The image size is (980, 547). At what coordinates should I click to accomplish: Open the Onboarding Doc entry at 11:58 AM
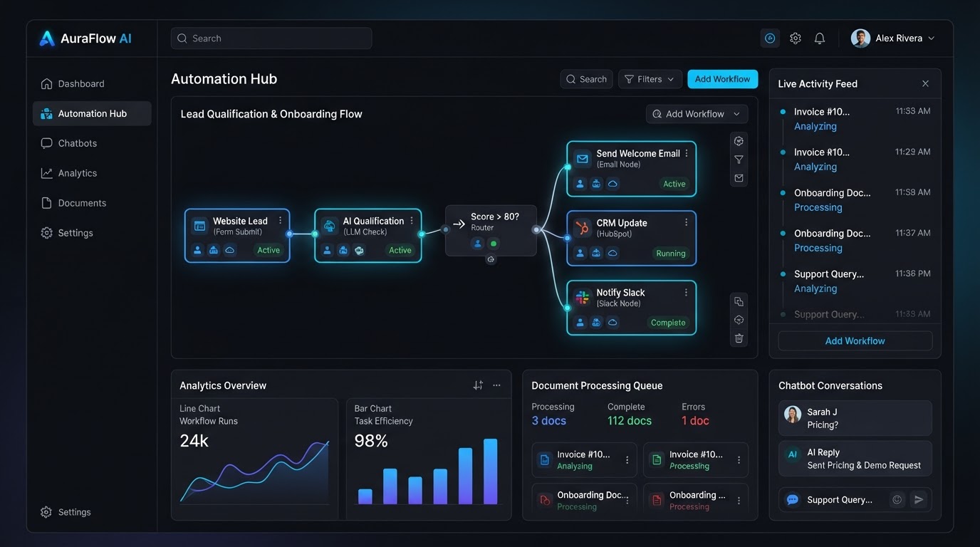[855, 200]
